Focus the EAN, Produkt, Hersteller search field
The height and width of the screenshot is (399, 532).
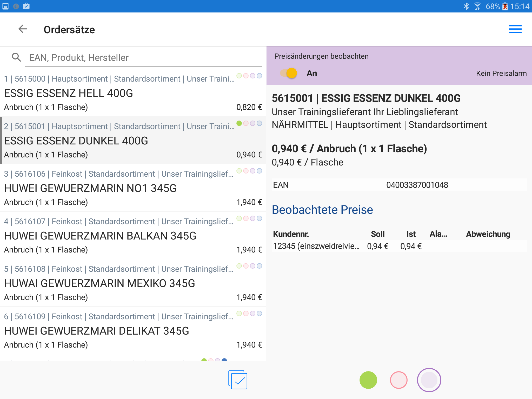143,58
